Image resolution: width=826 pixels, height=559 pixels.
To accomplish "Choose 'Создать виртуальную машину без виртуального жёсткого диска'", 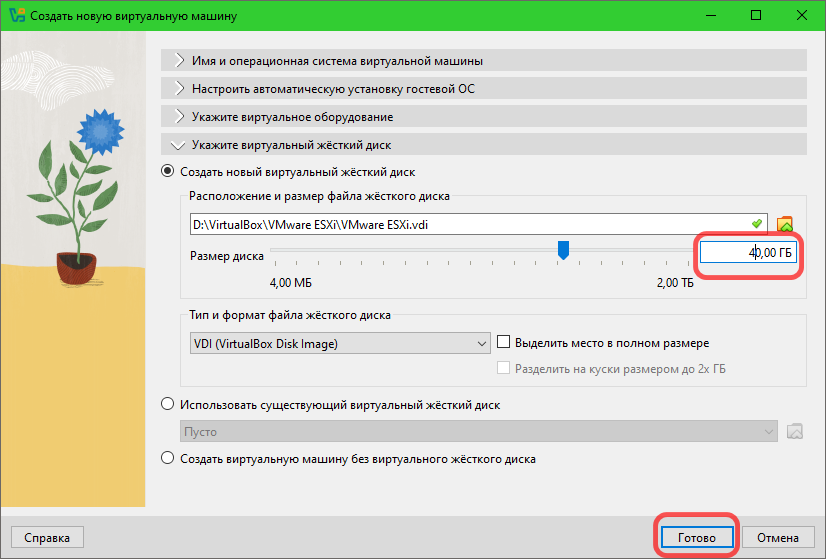I will point(167,459).
